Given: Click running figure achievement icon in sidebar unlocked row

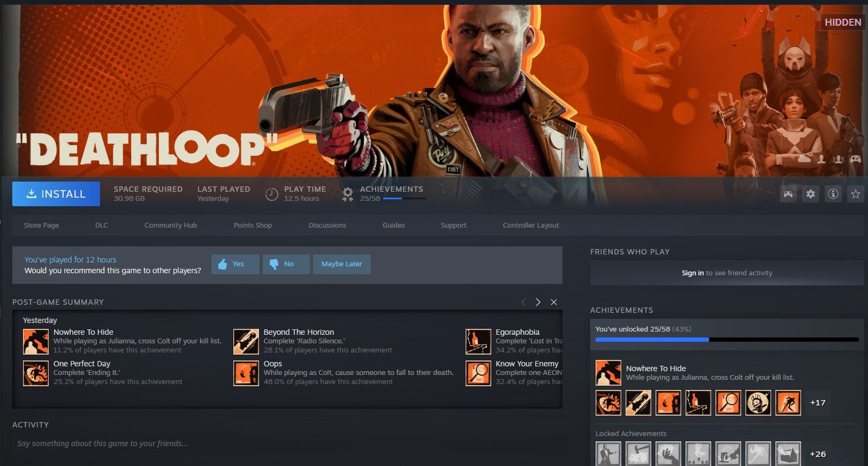Looking at the screenshot, I should (788, 403).
